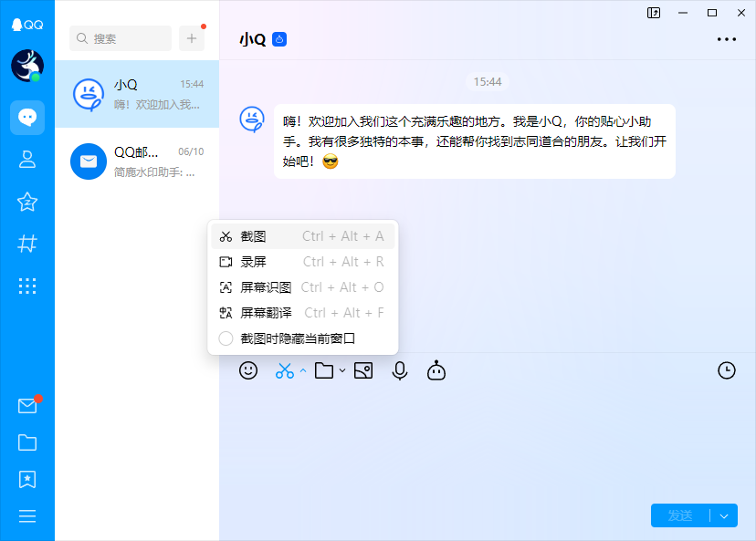The image size is (756, 541).
Task: Open the image sending icon in chat toolbar
Action: (362, 370)
